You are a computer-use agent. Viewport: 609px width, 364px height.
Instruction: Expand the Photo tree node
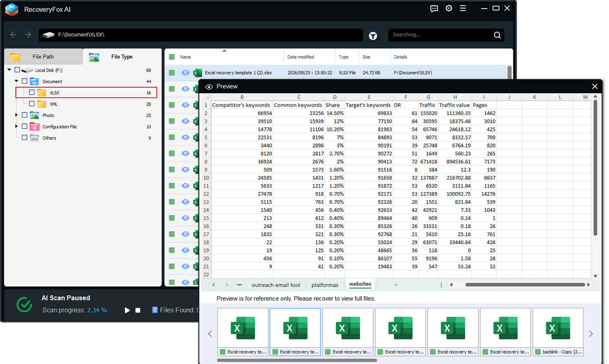click(x=17, y=115)
